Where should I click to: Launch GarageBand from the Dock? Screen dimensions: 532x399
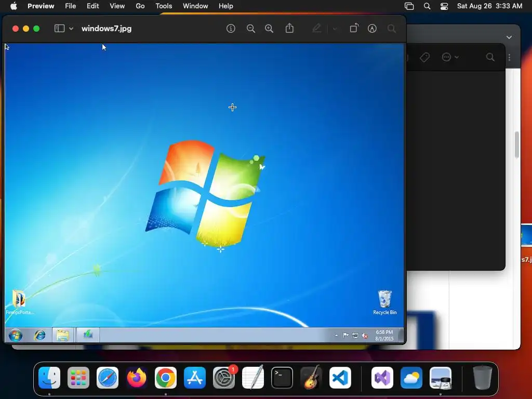[x=311, y=378]
